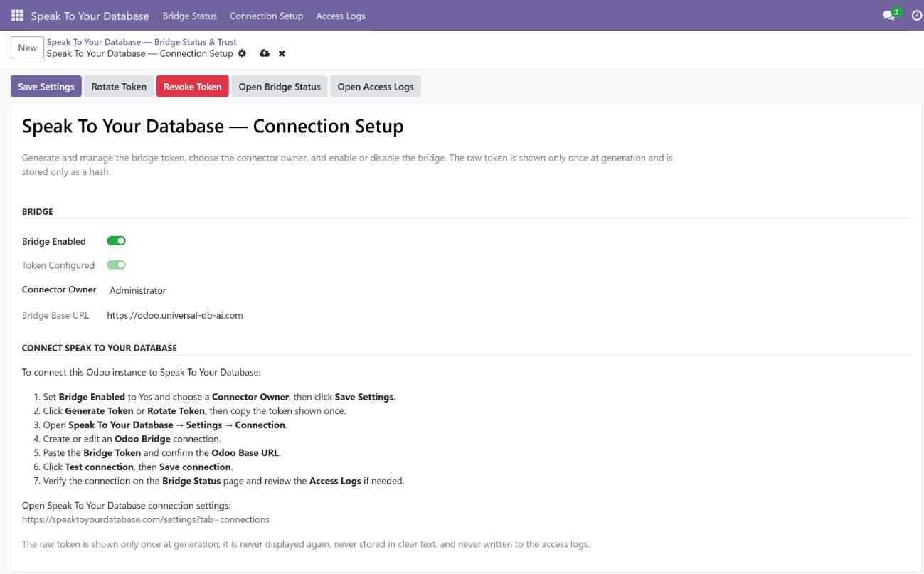Click the Rotate Token button
The image size is (924, 574).
pos(119,87)
